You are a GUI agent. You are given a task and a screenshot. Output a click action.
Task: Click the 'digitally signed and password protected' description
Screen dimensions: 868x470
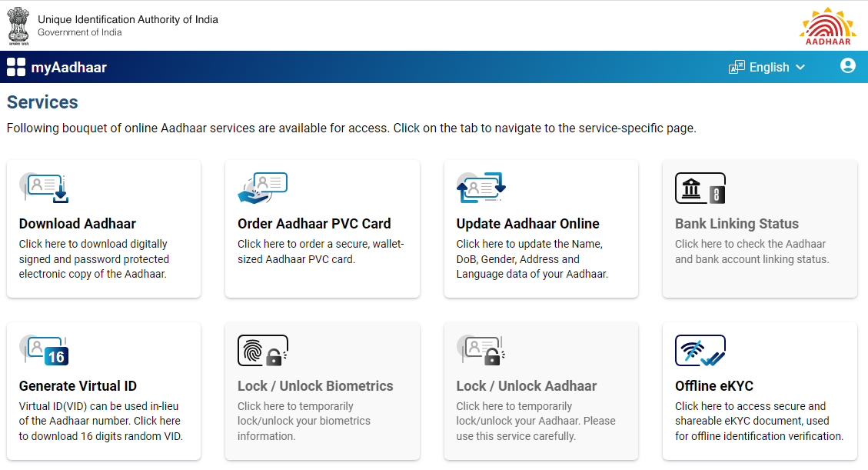click(x=94, y=259)
